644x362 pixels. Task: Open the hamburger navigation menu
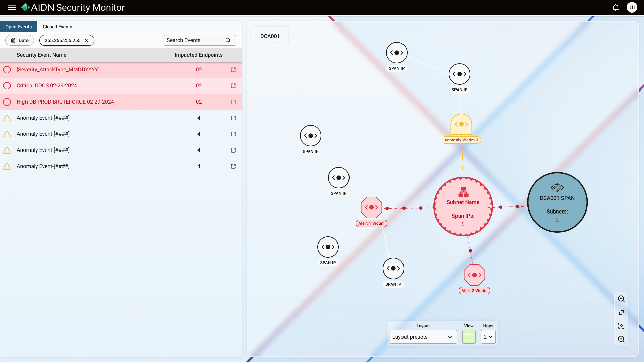tap(12, 7)
